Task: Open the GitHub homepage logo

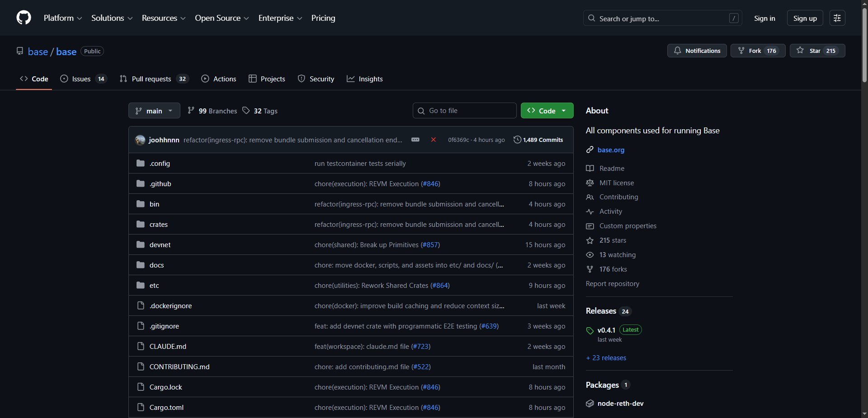Action: click(24, 18)
